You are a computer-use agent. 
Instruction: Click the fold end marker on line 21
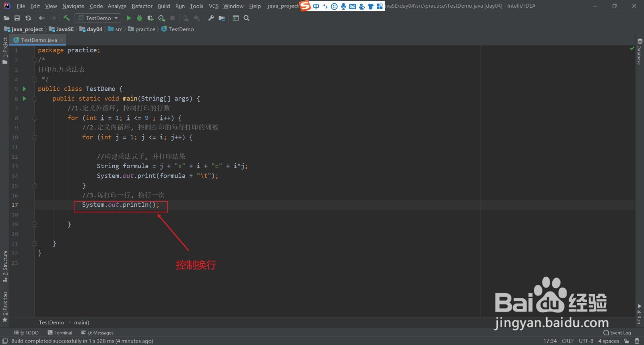tap(35, 244)
